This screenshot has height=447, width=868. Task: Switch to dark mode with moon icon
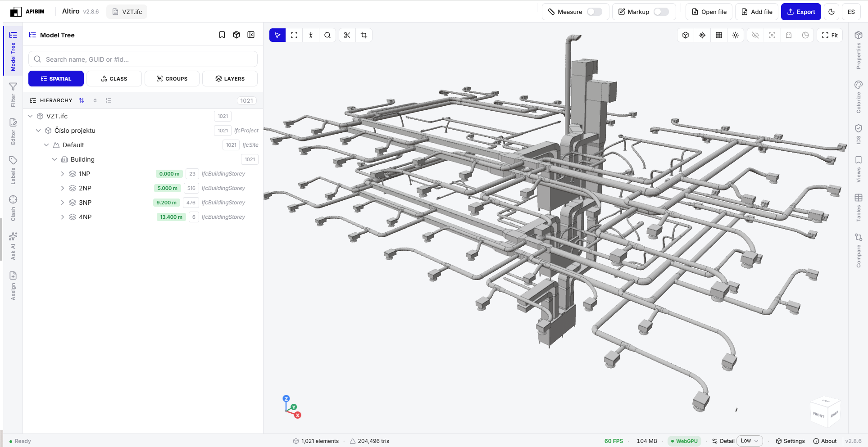pos(832,12)
